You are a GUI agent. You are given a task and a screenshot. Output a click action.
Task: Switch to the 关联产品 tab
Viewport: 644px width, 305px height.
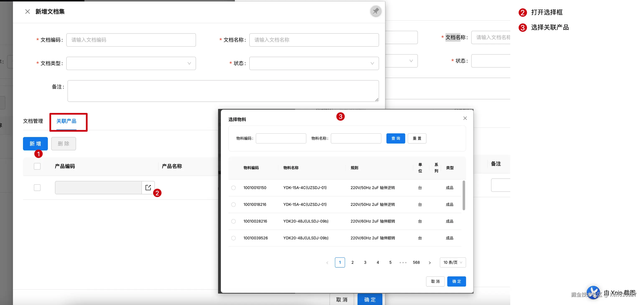[x=66, y=121]
